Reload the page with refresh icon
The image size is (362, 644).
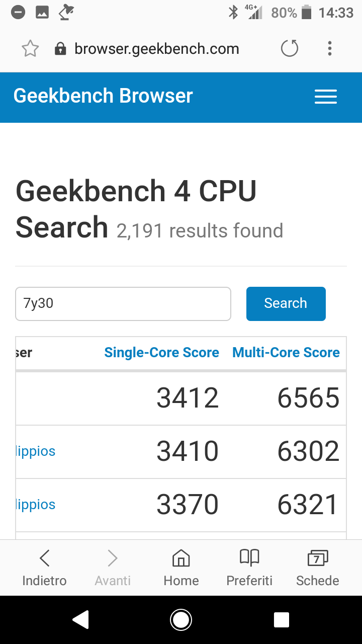click(290, 49)
